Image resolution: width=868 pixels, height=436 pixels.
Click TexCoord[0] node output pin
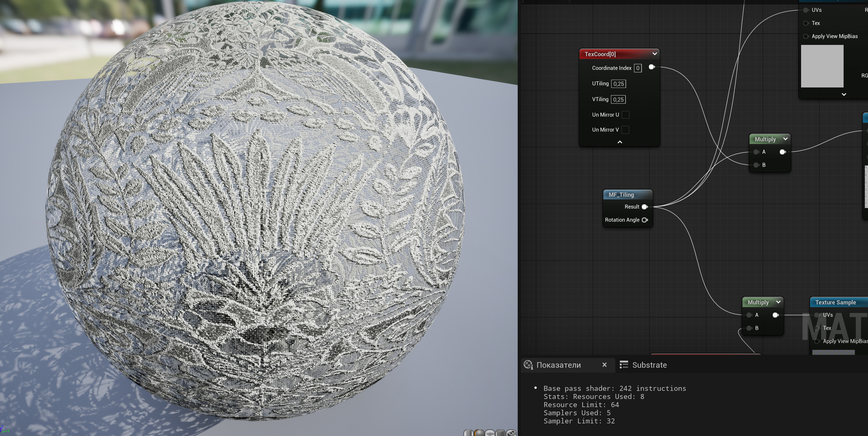[652, 67]
